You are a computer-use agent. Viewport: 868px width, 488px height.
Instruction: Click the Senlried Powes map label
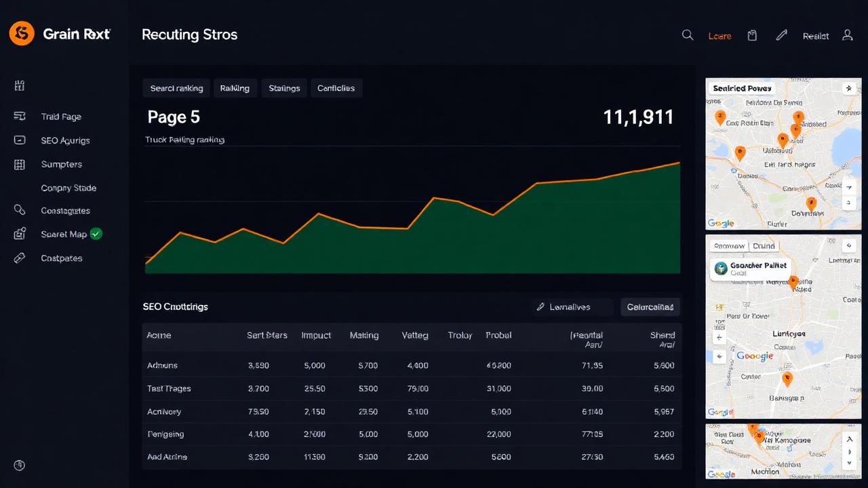pyautogui.click(x=743, y=88)
